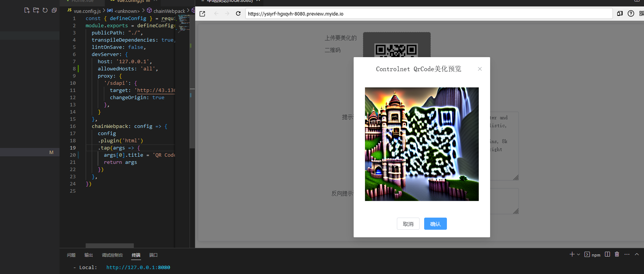644x274 pixels.
Task: Go back in the preview browser
Action: (x=216, y=14)
